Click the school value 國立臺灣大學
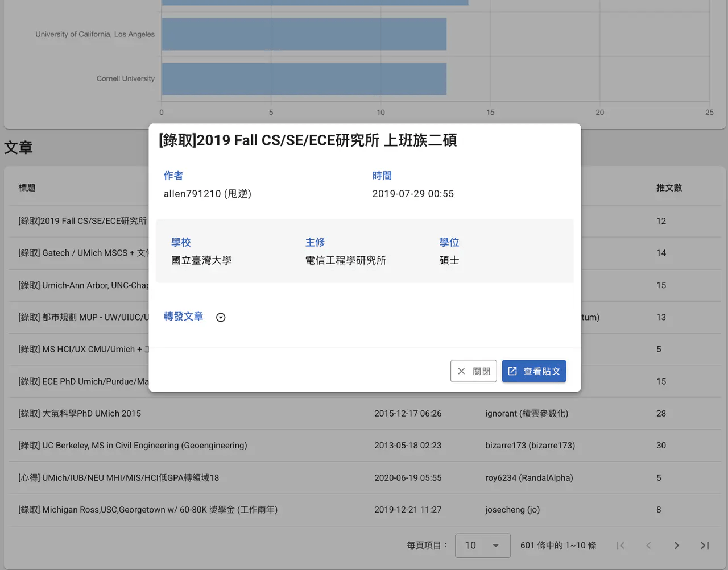Viewport: 728px width, 570px height. pos(201,260)
